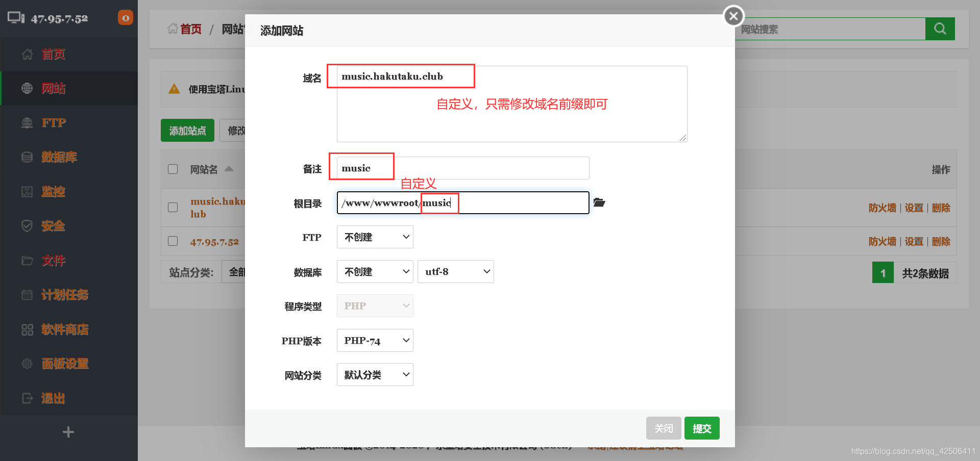The height and width of the screenshot is (461, 980).
Task: Close the 添加网站 dialog with X icon
Action: pos(733,16)
